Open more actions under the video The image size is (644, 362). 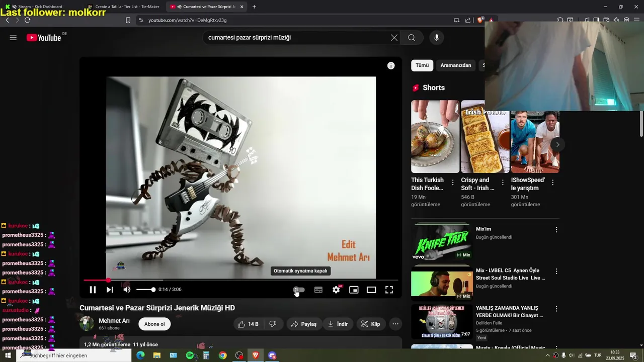click(x=395, y=324)
